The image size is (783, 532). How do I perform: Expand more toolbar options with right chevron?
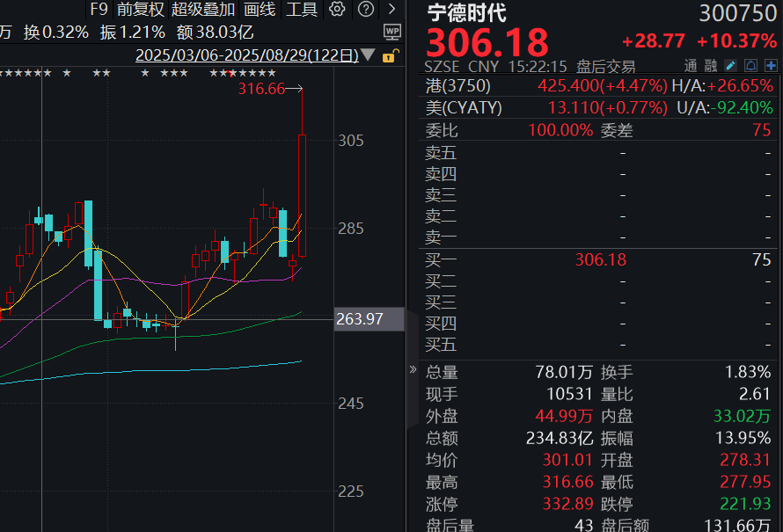392,9
